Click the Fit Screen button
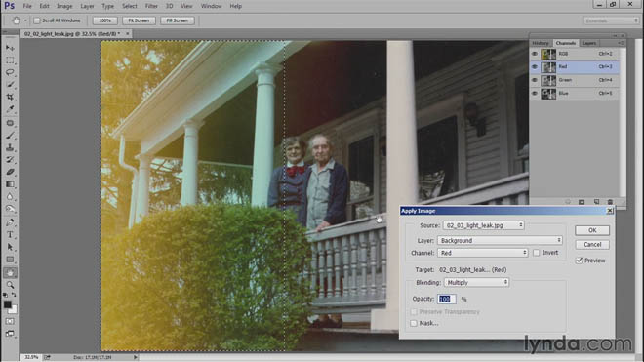644x362 pixels. (x=139, y=20)
